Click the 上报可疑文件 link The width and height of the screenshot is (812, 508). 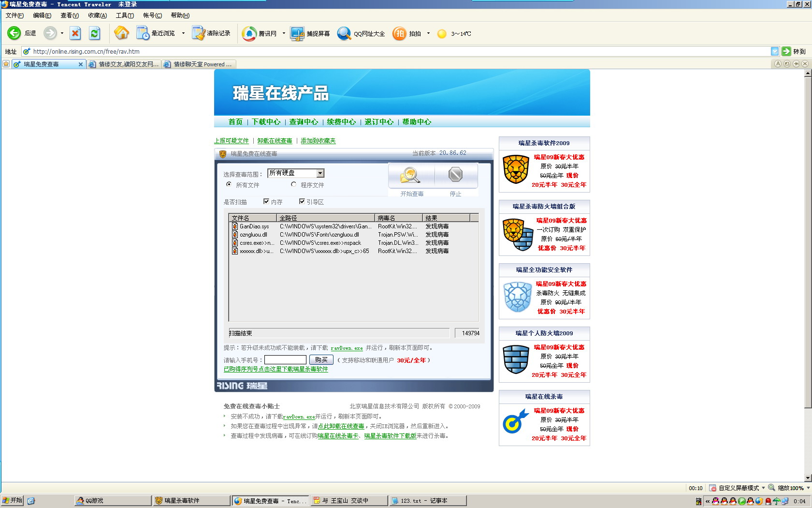coord(232,141)
